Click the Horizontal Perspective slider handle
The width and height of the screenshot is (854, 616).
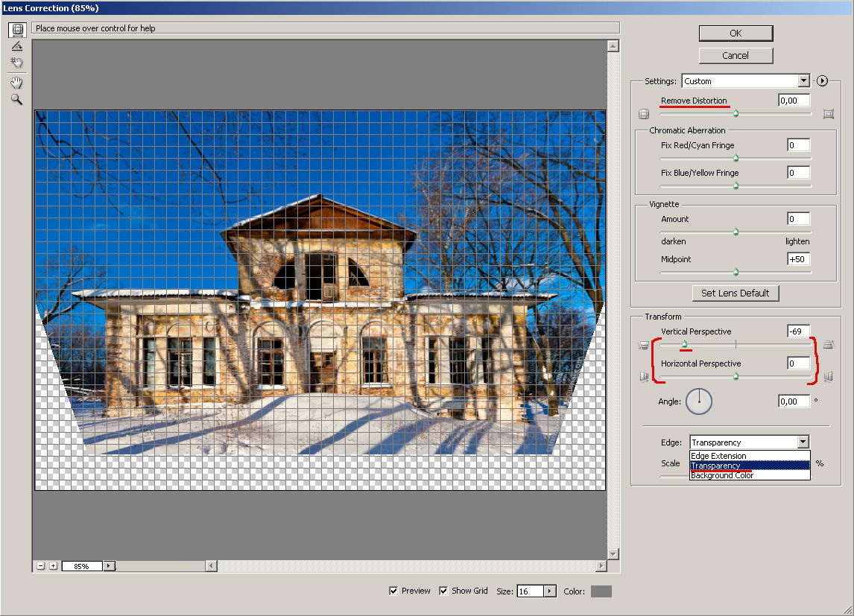coord(736,377)
